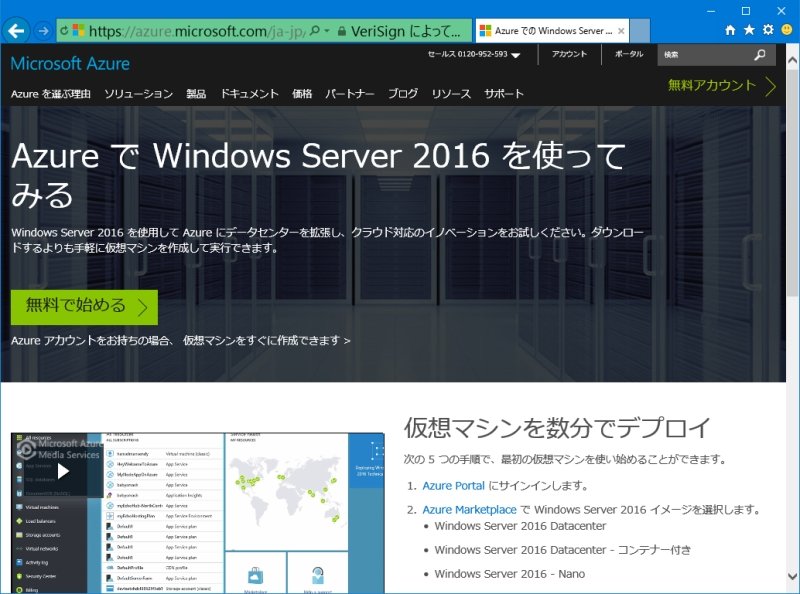Screen dimensions: 800x594
Task: Open the ブログ menu item
Action: tap(403, 94)
